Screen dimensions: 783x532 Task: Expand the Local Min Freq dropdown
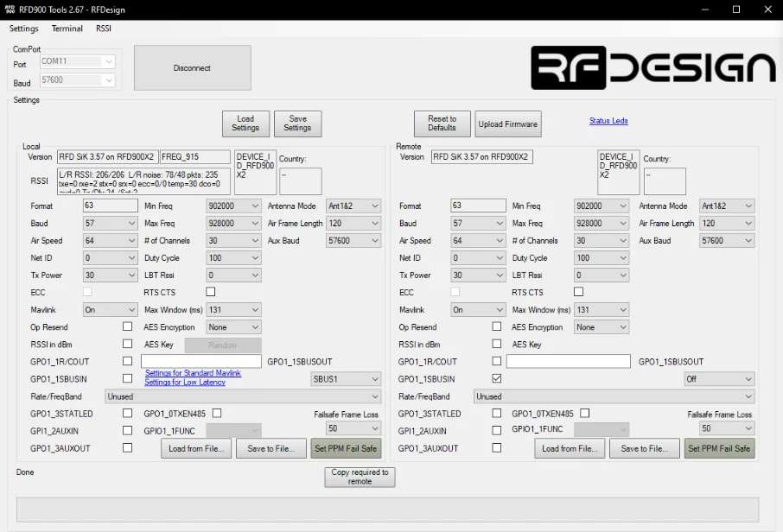pyautogui.click(x=233, y=206)
